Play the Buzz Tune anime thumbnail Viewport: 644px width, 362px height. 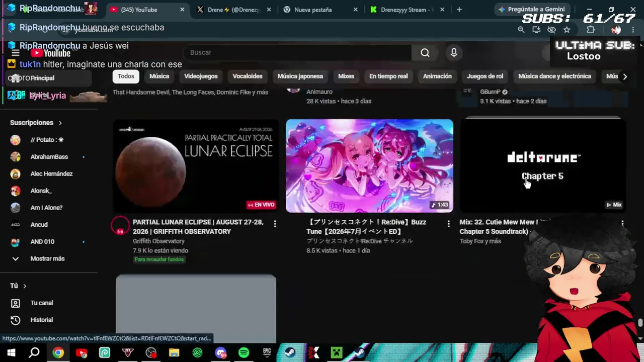click(369, 166)
